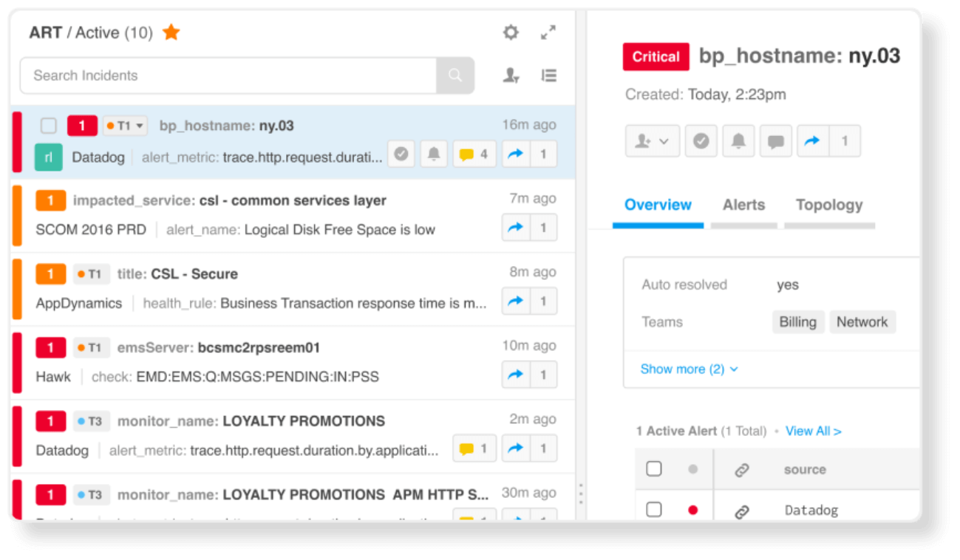Open comments on ny.03 incident row

474,154
